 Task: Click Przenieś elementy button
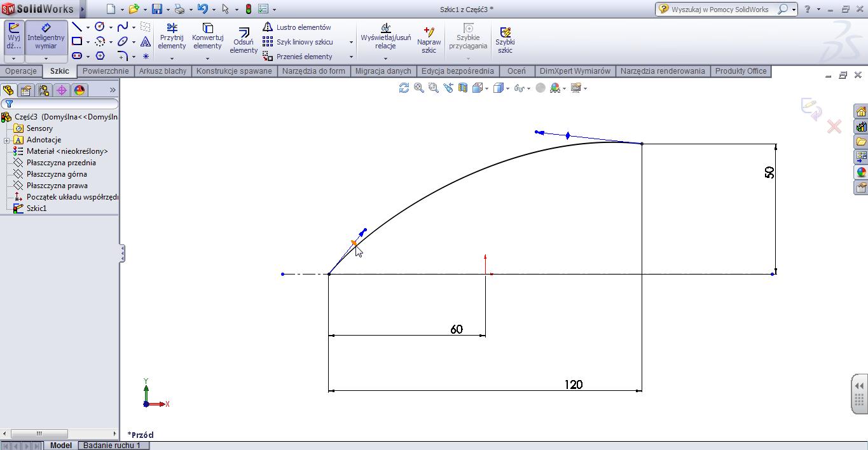(x=298, y=57)
